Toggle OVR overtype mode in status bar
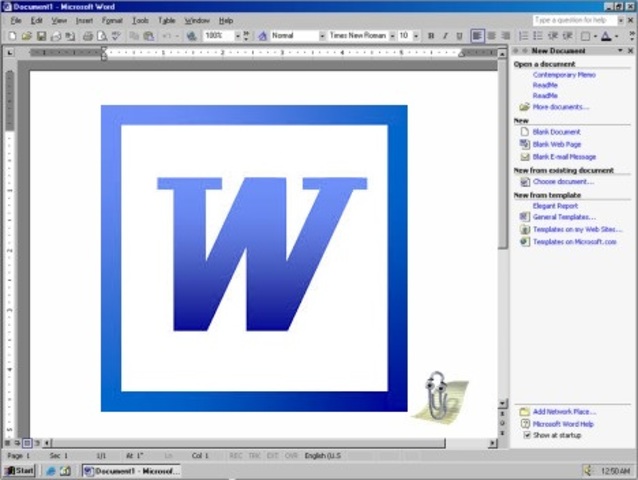The height and width of the screenshot is (480, 638). tap(291, 456)
